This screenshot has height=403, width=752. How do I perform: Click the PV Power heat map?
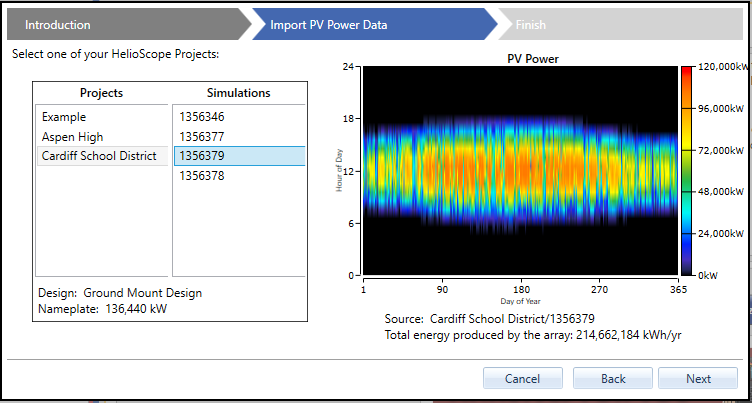coord(520,170)
